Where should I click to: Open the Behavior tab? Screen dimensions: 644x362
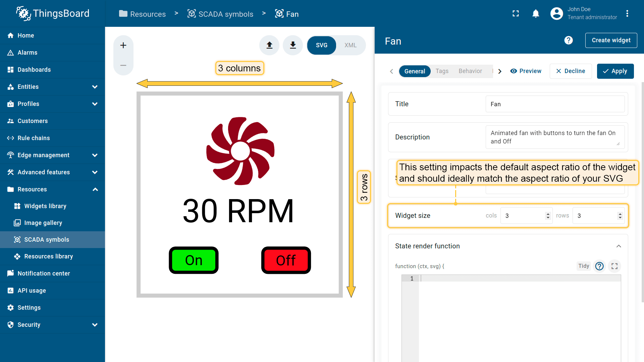[470, 71]
